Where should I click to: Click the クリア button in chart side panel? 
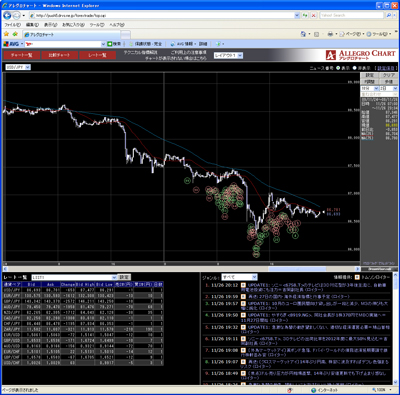388,76
